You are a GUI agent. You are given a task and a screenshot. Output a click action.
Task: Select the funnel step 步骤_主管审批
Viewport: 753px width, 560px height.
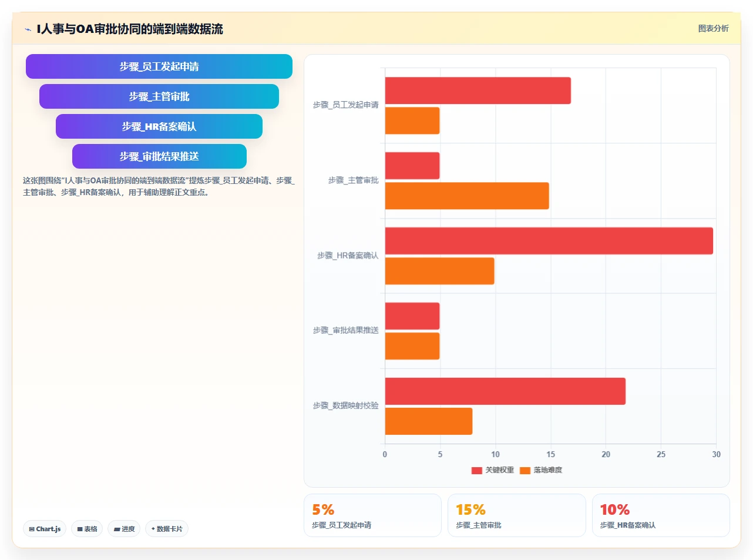tap(159, 96)
